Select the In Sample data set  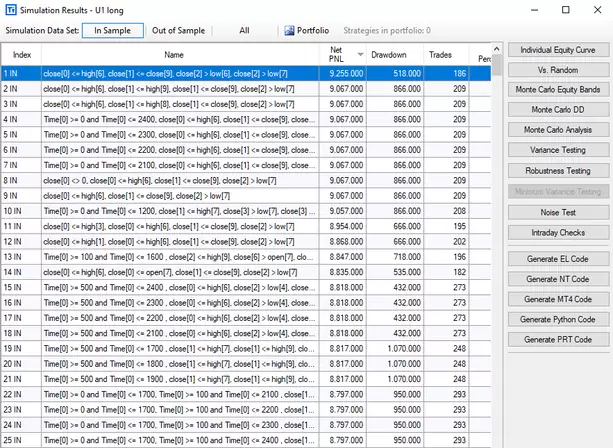pyautogui.click(x=113, y=30)
